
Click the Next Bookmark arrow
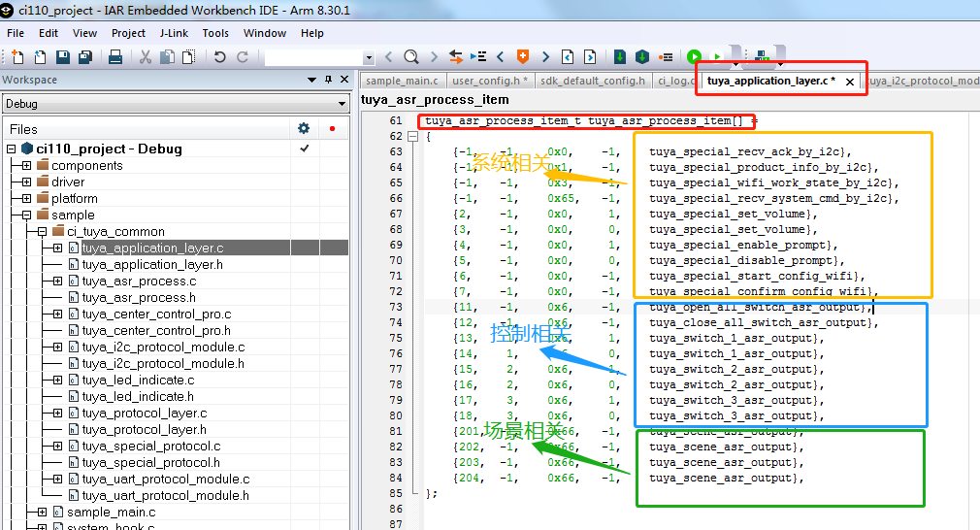point(545,57)
